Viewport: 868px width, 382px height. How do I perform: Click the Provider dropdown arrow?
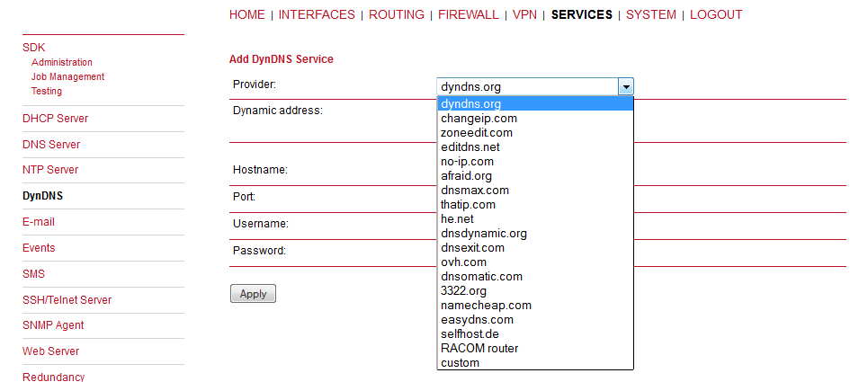point(625,87)
